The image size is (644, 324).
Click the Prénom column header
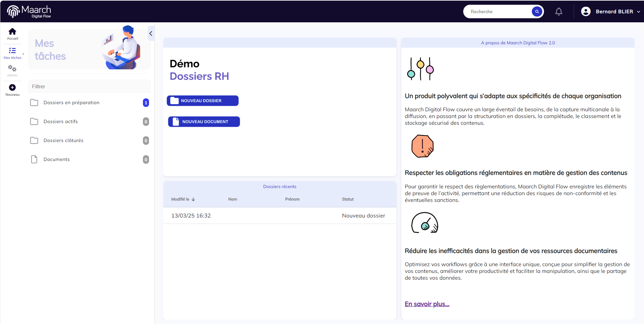coord(292,199)
